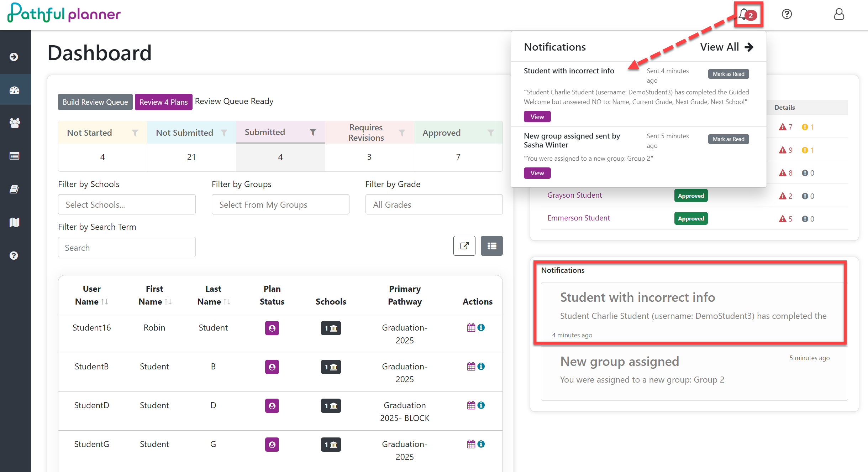Click filter funnel on Requires Revisions
Viewport: 868px width, 472px height.
[402, 133]
